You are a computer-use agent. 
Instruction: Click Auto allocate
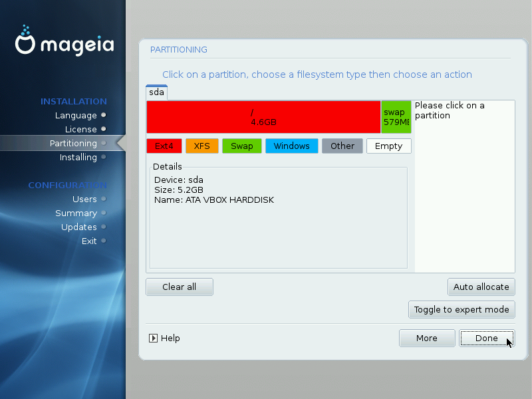pos(481,287)
